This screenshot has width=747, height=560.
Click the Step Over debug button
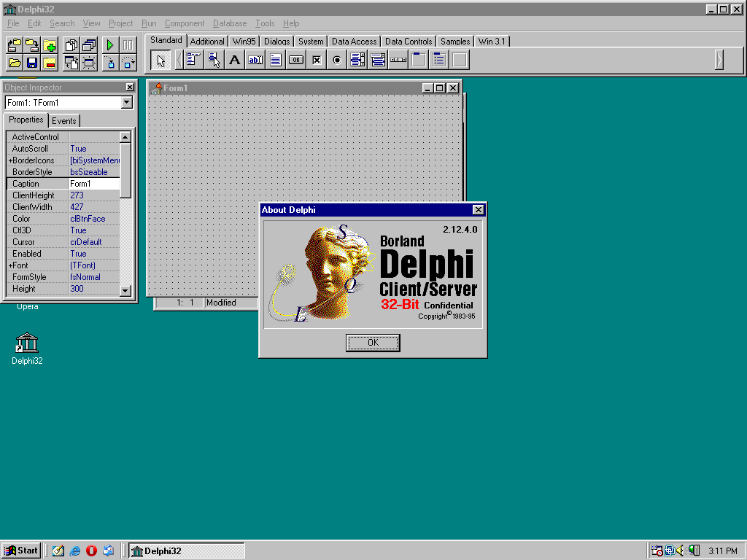click(128, 63)
